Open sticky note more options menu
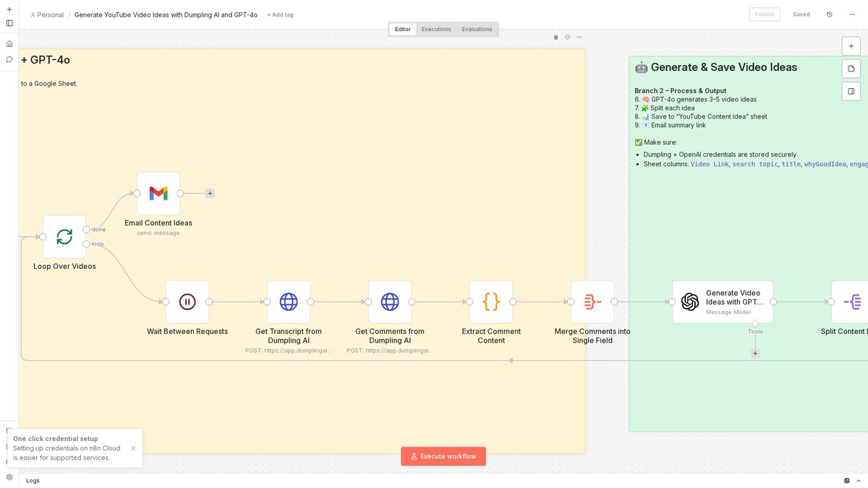This screenshot has height=488, width=868. tap(579, 38)
